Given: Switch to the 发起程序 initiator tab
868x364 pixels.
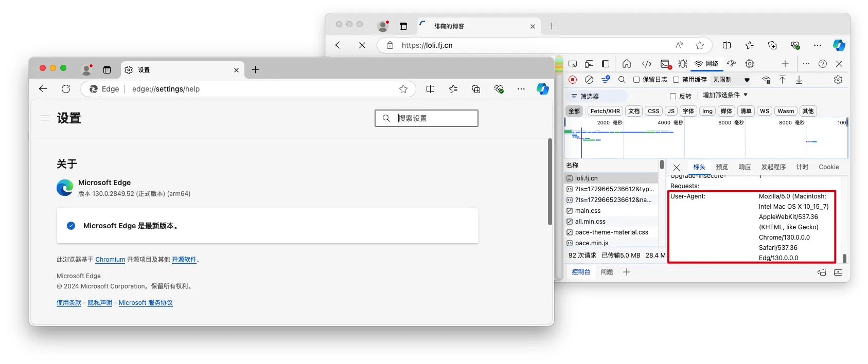Looking at the screenshot, I should (x=773, y=167).
